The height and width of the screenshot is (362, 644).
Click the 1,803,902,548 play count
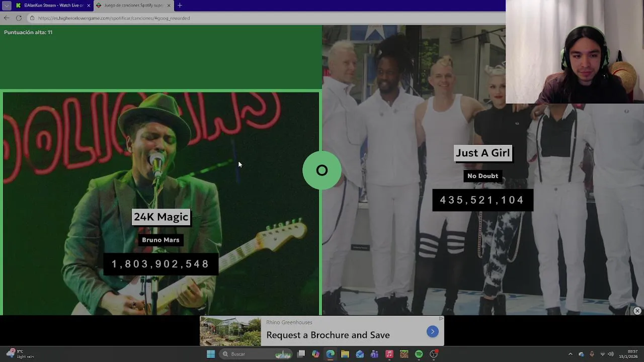(160, 264)
